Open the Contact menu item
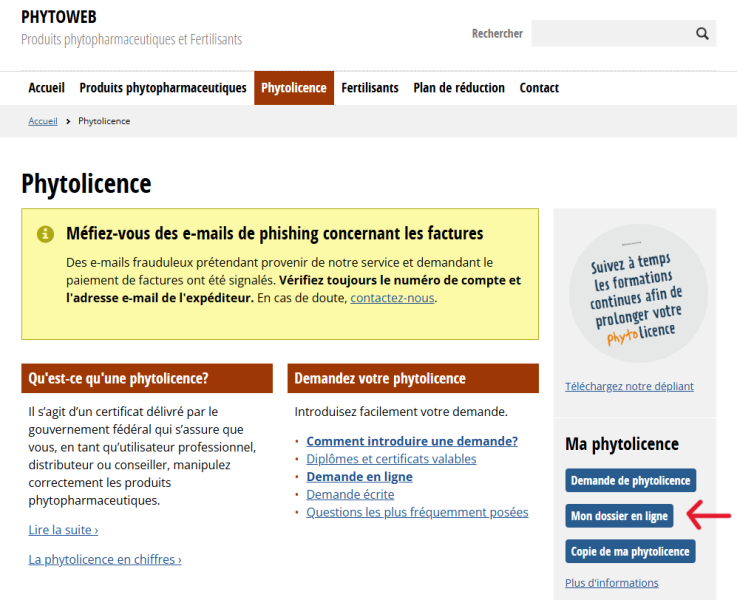Image resolution: width=737 pixels, height=600 pixels. click(539, 88)
